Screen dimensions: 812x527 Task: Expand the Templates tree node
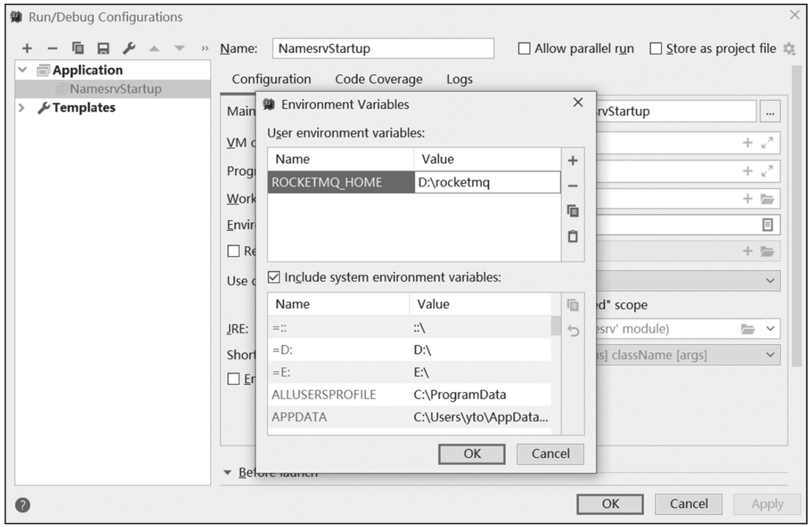point(22,108)
